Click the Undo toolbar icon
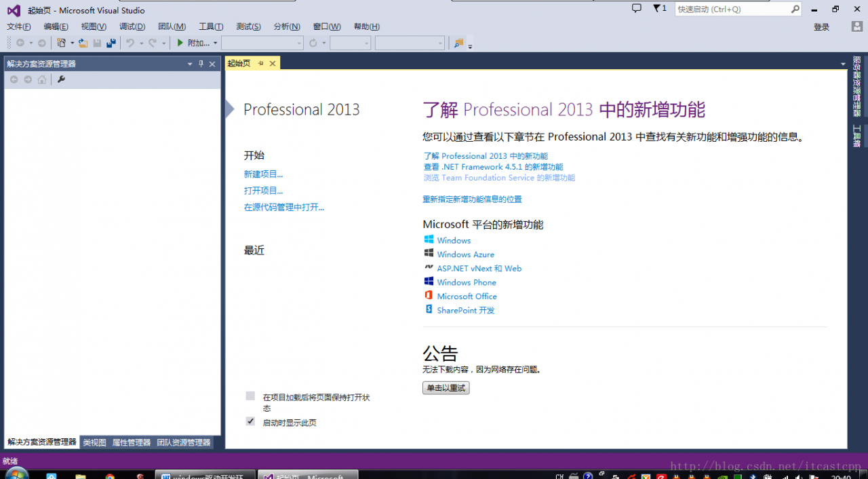Viewport: 868px width, 479px height. (x=130, y=43)
